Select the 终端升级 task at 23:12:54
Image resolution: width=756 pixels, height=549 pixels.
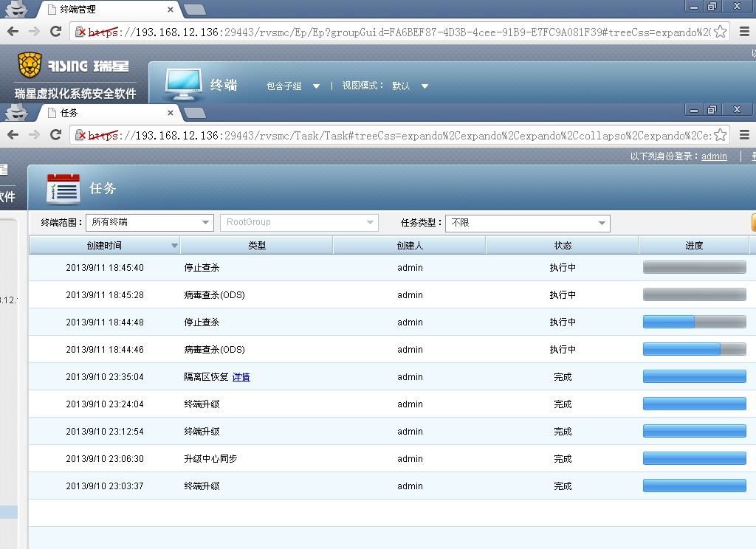coord(202,432)
